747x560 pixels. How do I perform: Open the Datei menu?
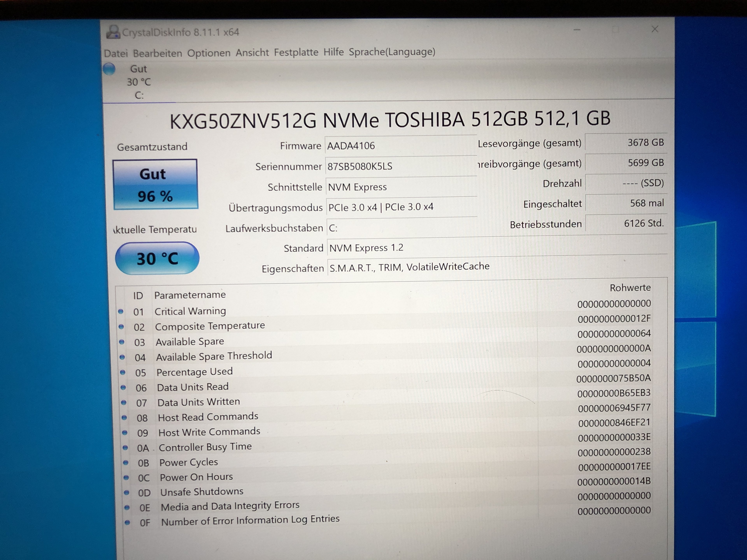[x=116, y=53]
